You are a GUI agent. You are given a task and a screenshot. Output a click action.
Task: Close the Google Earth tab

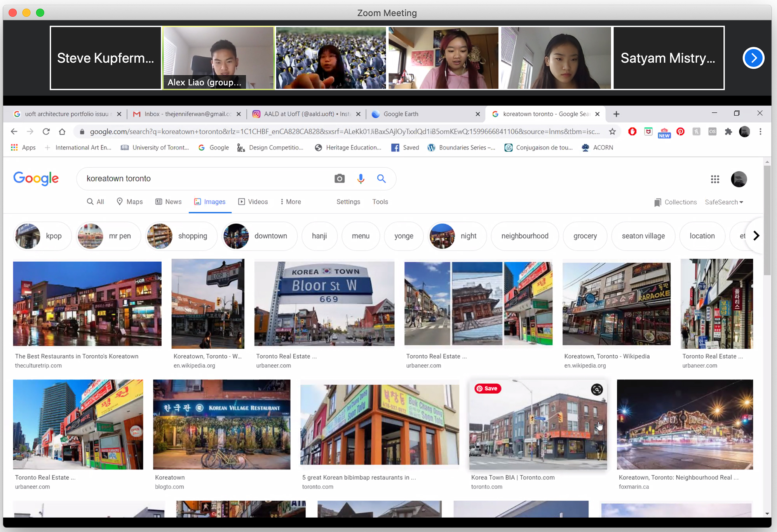click(x=478, y=114)
